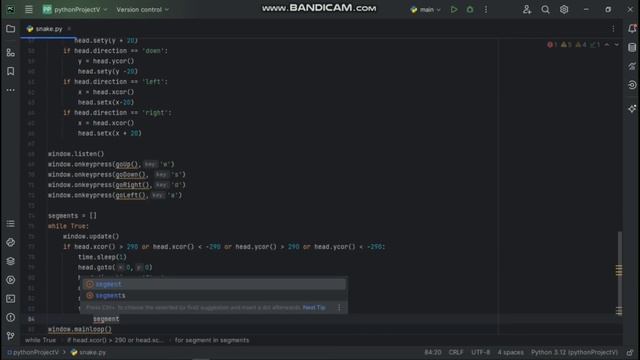Screen dimensions: 640x360
Task: Open the Run tool window in left sidebar
Action: click(11, 280)
